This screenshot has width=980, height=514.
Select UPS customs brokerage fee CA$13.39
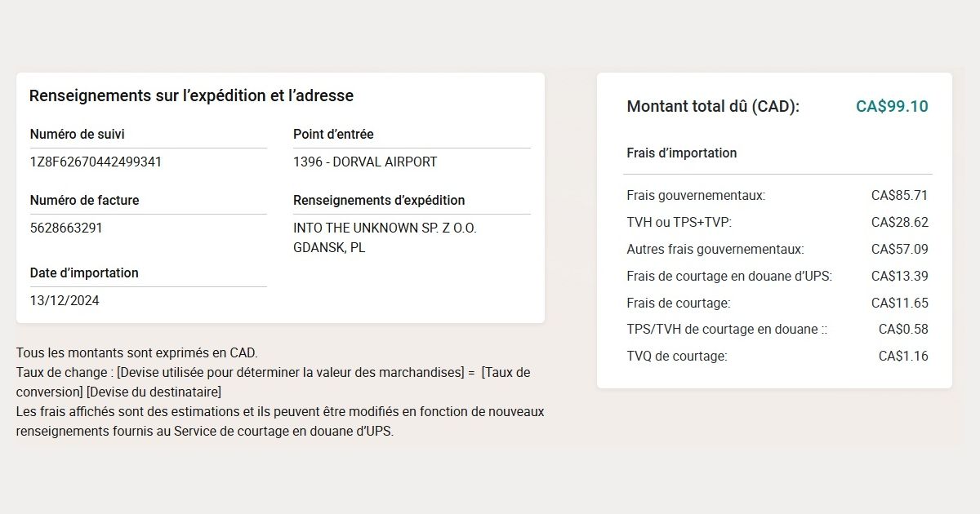[899, 276]
